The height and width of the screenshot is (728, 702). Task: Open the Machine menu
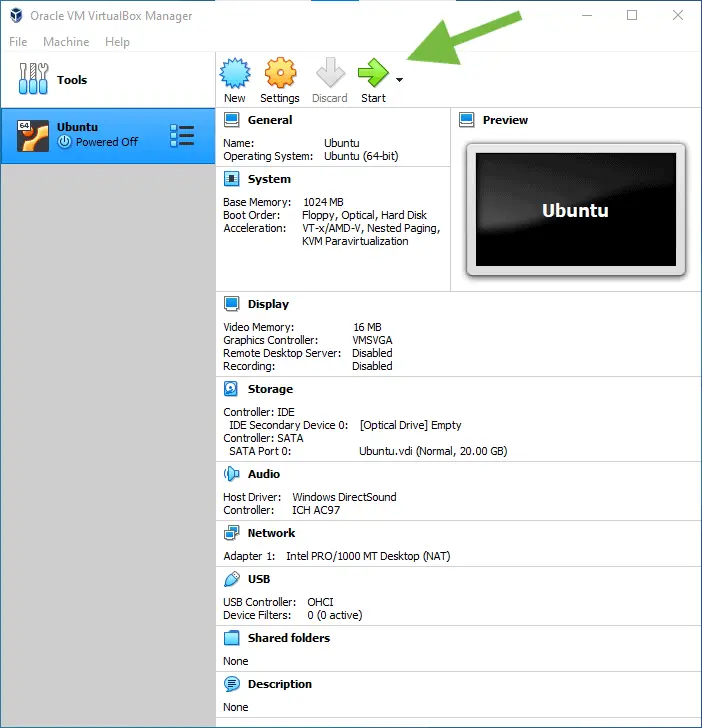tap(66, 42)
